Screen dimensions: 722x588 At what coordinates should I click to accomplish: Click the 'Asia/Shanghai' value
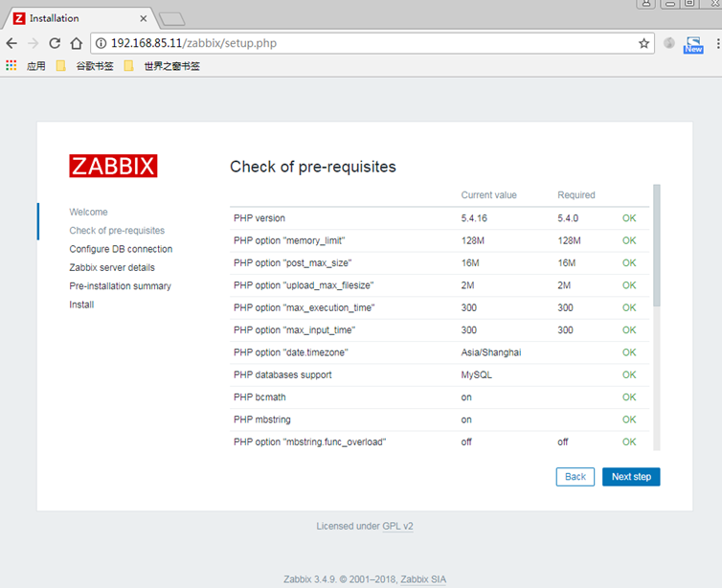click(x=491, y=352)
